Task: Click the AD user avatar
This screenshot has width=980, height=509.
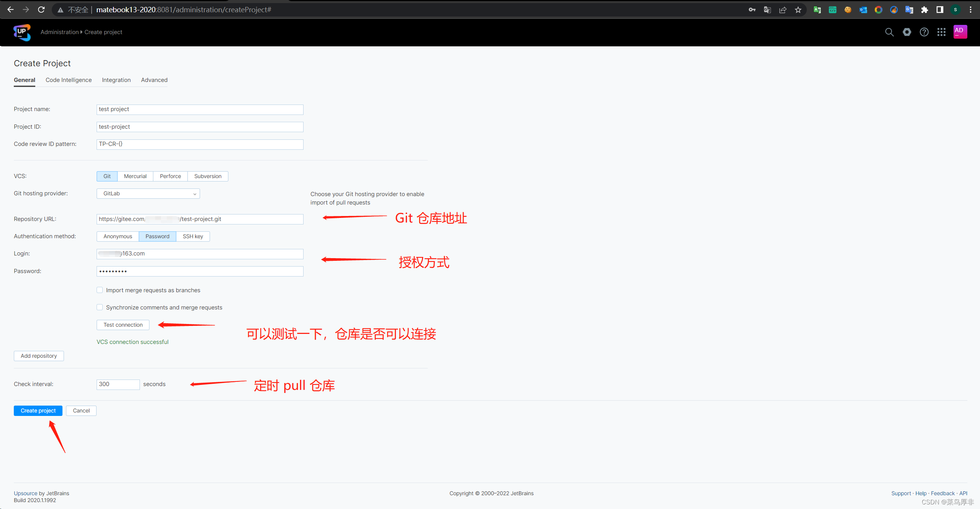Action: (960, 32)
